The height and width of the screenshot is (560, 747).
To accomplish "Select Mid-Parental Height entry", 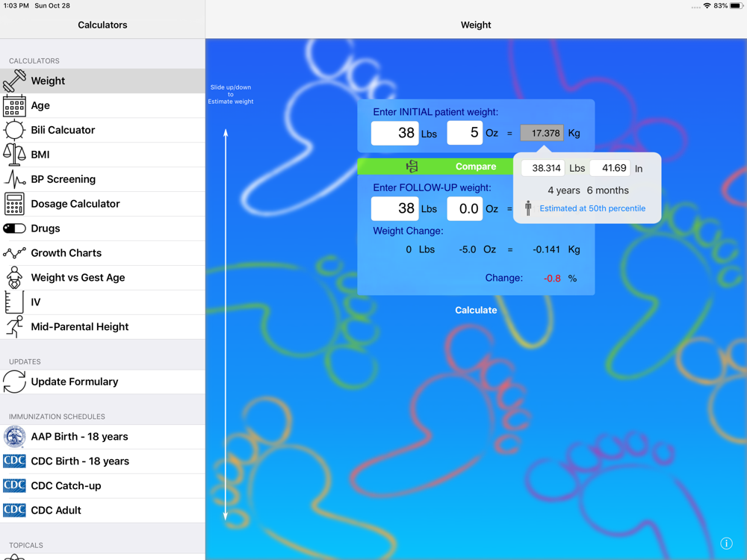I will pos(102,327).
